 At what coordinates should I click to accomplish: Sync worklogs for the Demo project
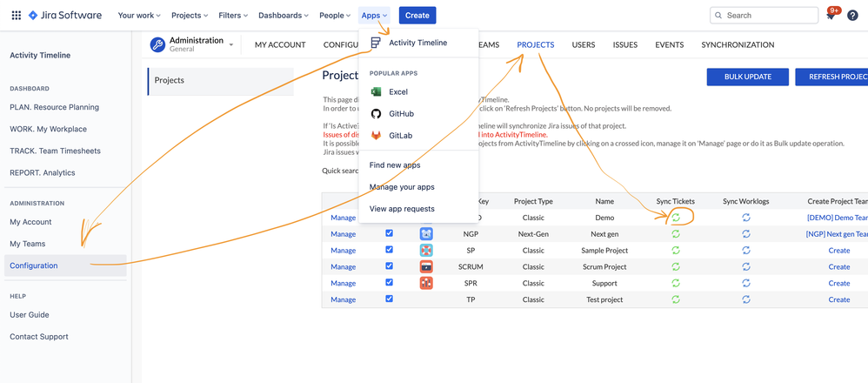[746, 218]
